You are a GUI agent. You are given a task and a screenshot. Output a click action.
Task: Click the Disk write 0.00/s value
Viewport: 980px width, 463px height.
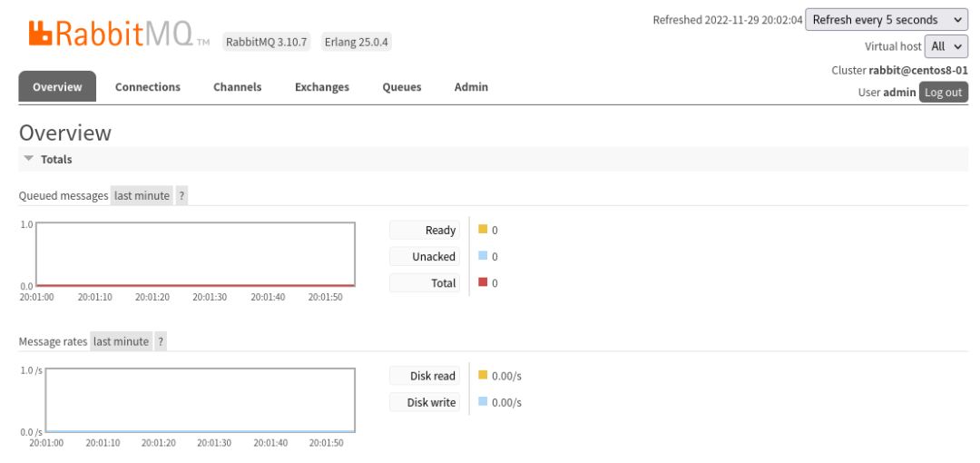click(507, 402)
